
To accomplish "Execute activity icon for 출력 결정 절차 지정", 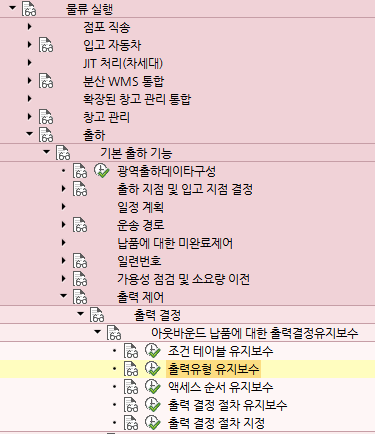I will (153, 423).
